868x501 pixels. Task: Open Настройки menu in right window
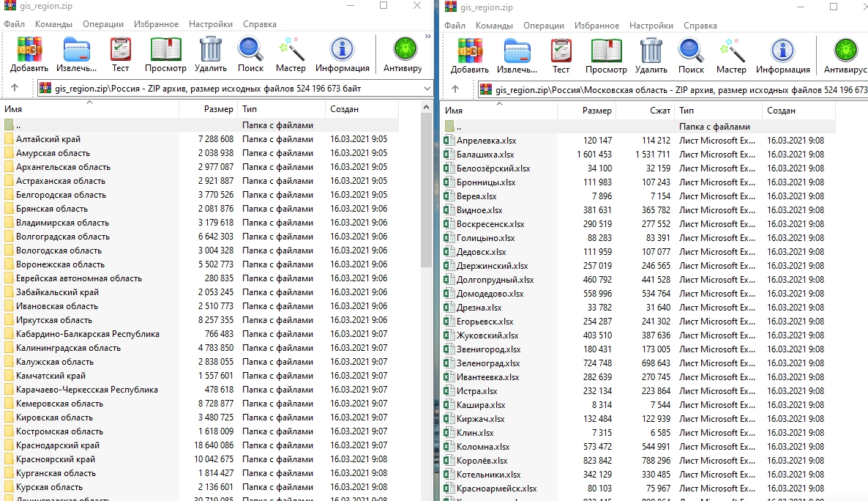pos(651,26)
